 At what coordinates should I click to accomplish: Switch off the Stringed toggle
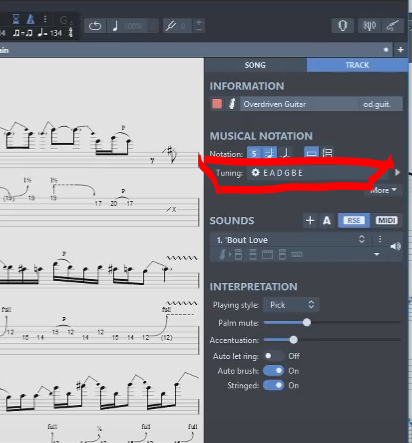(274, 385)
